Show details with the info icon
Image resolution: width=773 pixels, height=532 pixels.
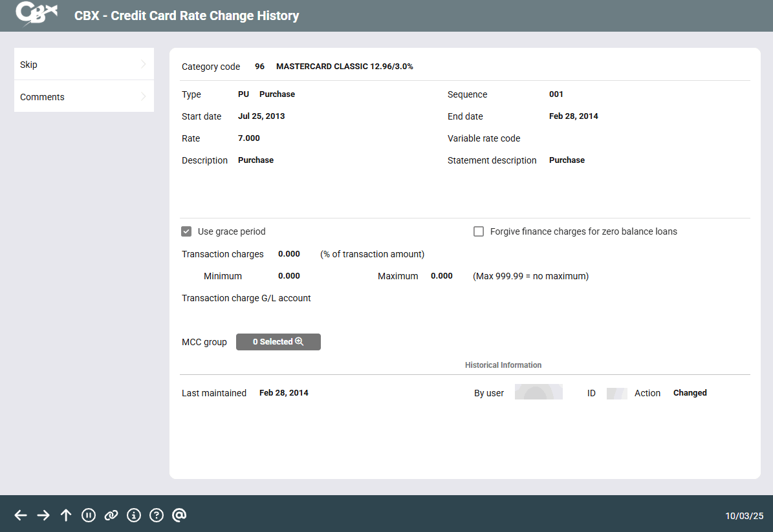coord(134,515)
